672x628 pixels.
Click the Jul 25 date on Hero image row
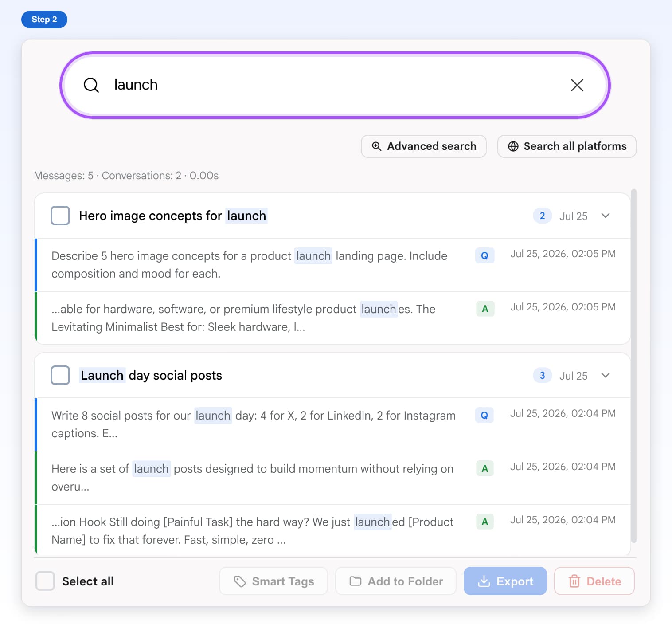coord(574,216)
